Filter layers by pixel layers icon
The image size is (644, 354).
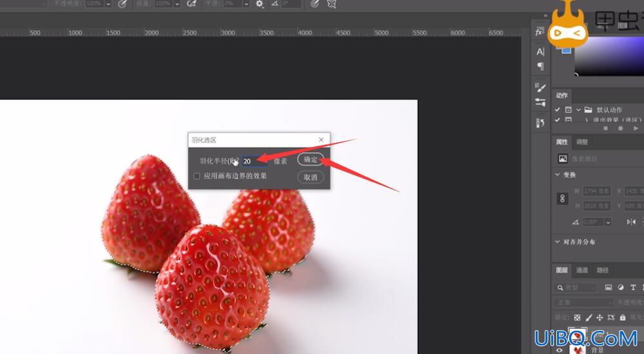[x=609, y=288]
